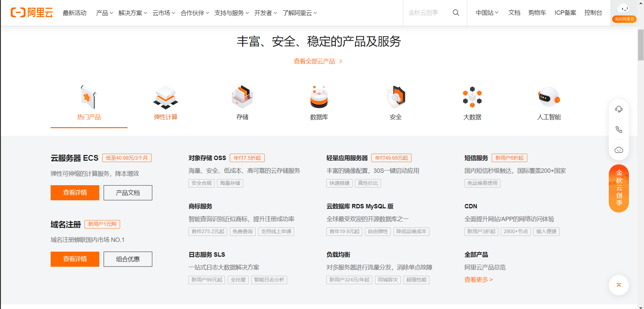
Task: Open the 轻量应用服务器 product
Action: (347, 158)
